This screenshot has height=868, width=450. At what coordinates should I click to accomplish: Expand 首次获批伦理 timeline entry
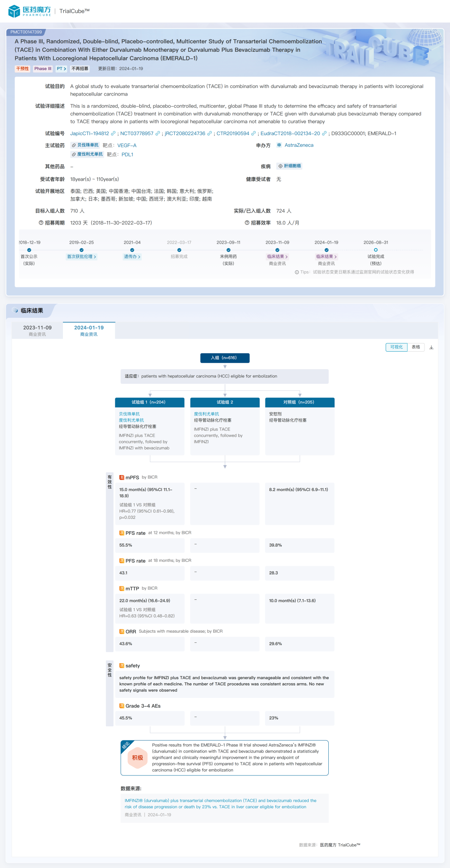82,257
